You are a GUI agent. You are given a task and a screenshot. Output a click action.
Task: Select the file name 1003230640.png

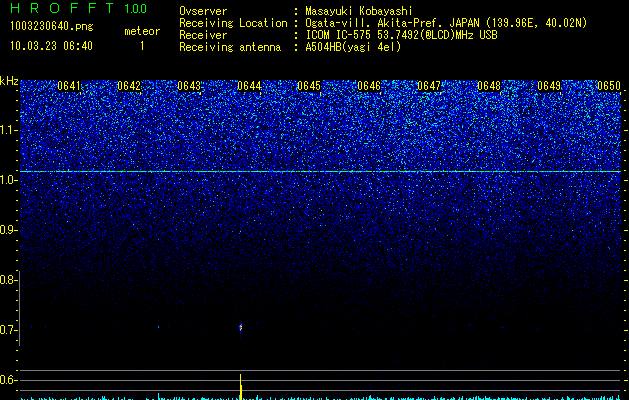click(52, 26)
